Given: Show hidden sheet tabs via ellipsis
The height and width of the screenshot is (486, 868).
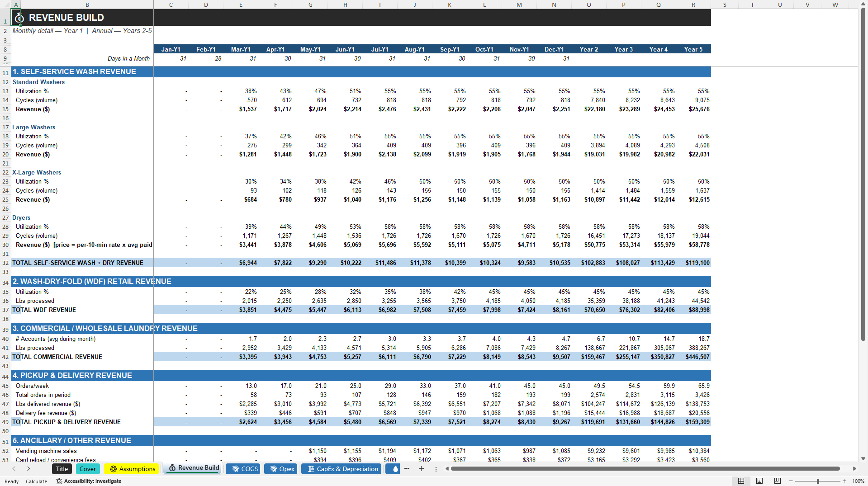Looking at the screenshot, I should 407,469.
